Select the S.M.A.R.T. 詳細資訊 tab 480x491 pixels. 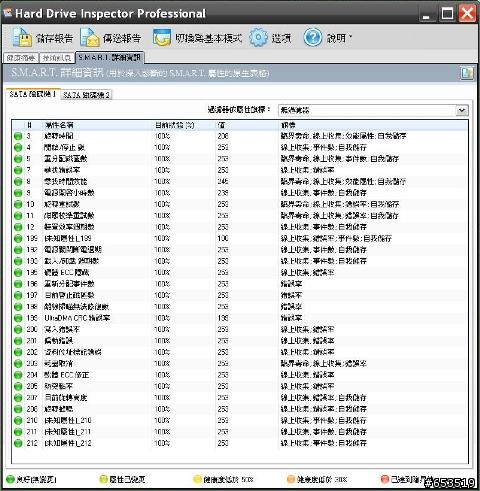[110, 57]
